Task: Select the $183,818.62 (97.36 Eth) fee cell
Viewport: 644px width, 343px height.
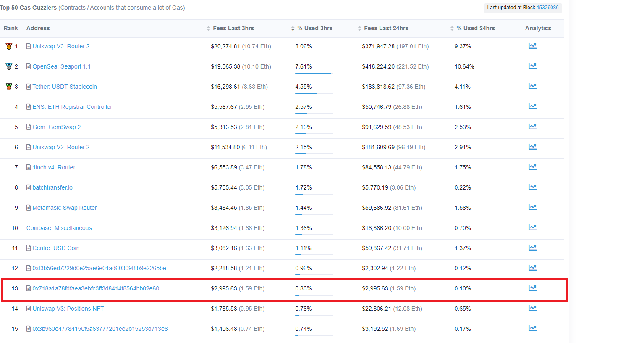Action: (394, 87)
